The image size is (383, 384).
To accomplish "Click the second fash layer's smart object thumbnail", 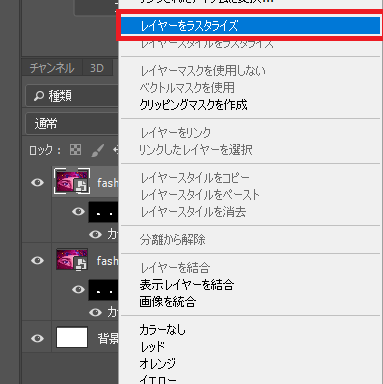I will tap(72, 259).
